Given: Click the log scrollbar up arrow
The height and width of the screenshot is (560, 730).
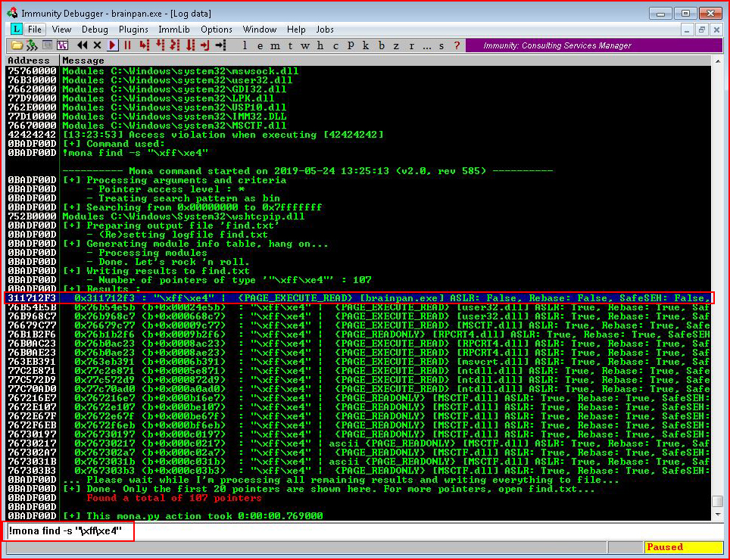Looking at the screenshot, I should click(717, 61).
